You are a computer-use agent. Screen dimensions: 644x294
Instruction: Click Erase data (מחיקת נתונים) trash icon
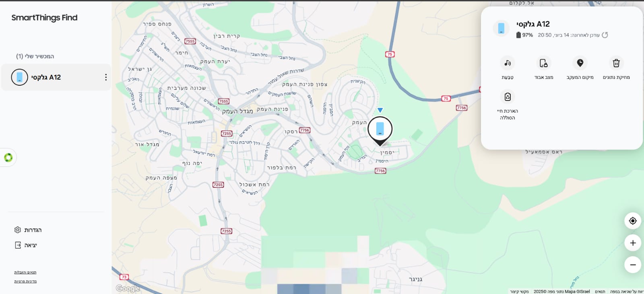[616, 63]
